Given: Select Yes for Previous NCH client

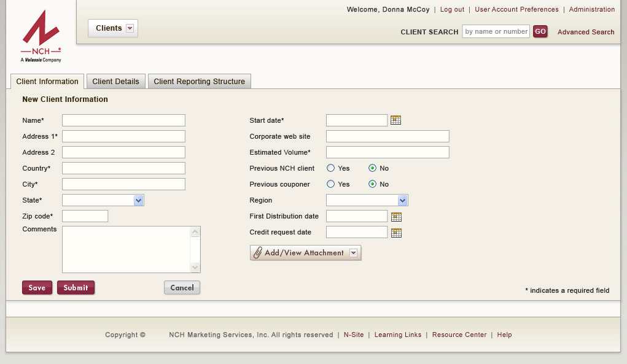Looking at the screenshot, I should [x=331, y=168].
